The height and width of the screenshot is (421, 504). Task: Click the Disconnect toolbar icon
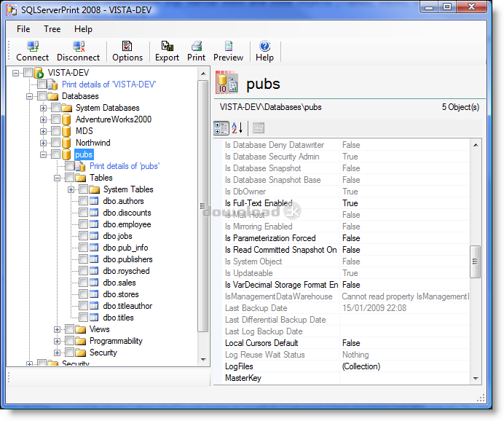click(x=79, y=47)
